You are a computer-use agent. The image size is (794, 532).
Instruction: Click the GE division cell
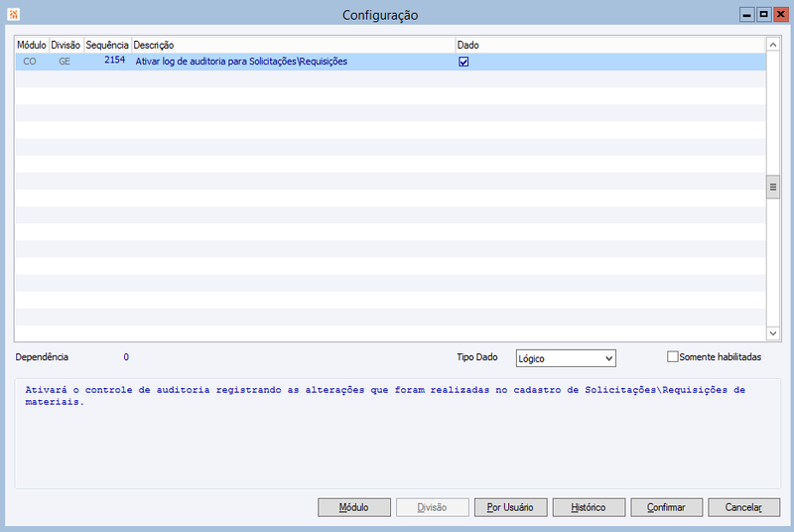coord(65,62)
